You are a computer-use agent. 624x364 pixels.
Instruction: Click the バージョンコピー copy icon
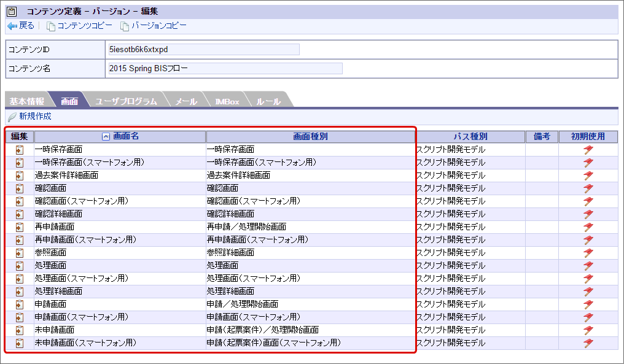pos(125,26)
